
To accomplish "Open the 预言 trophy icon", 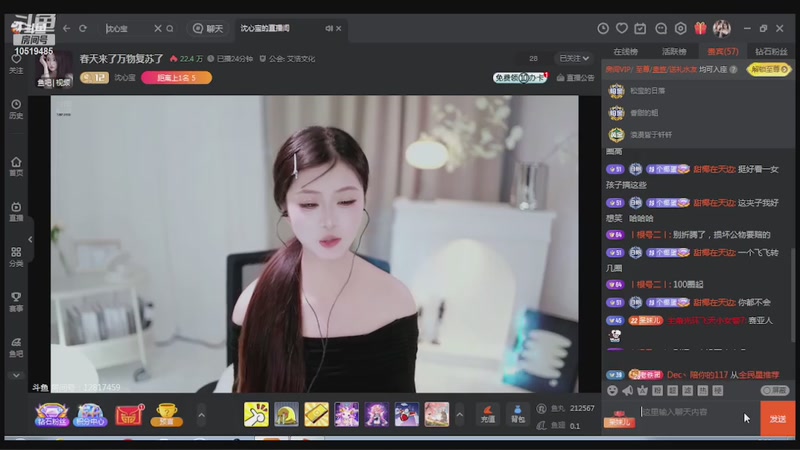I will pos(166,415).
